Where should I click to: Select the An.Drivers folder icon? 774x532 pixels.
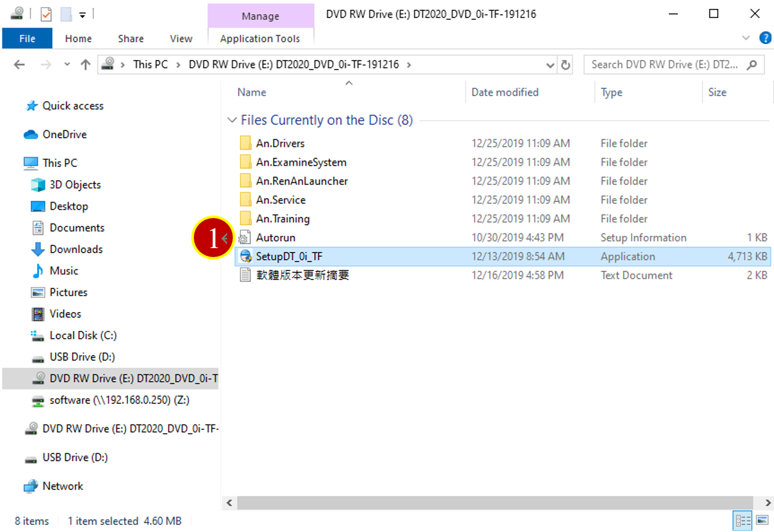pos(245,143)
